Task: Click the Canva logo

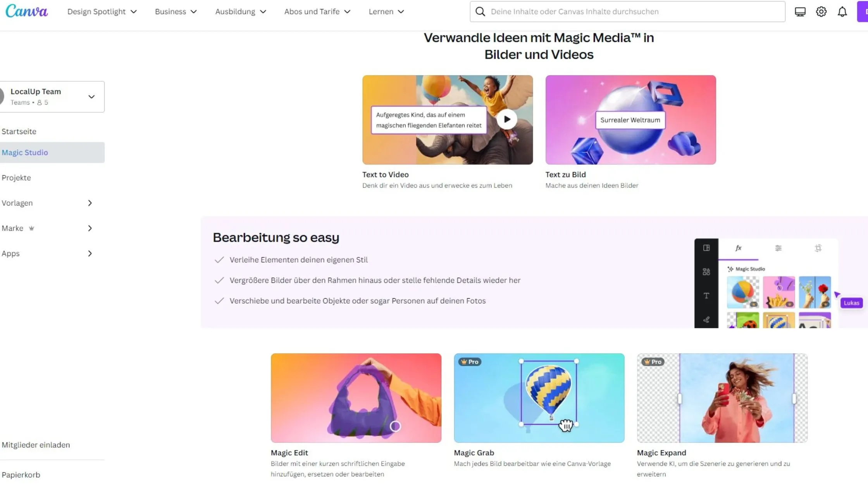Action: point(26,11)
